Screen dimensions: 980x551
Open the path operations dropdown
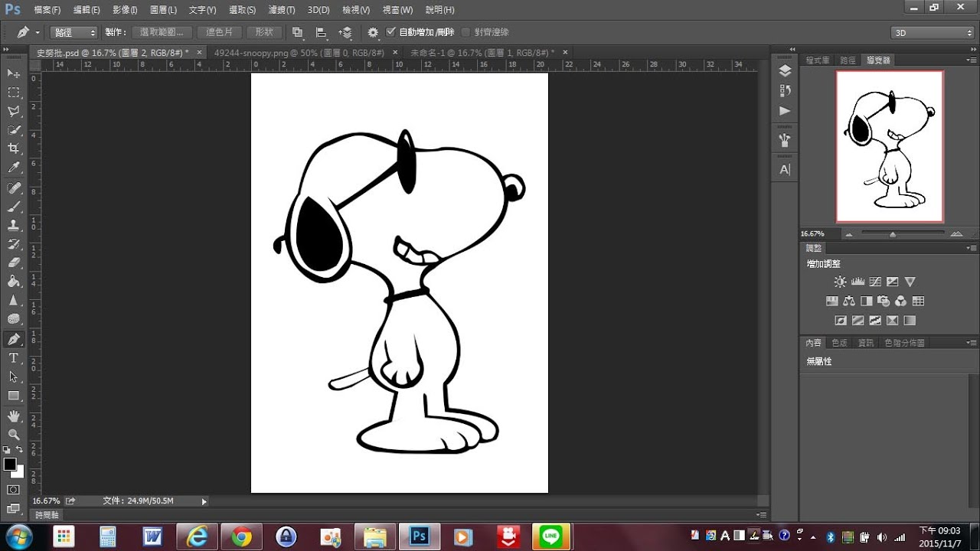[297, 32]
